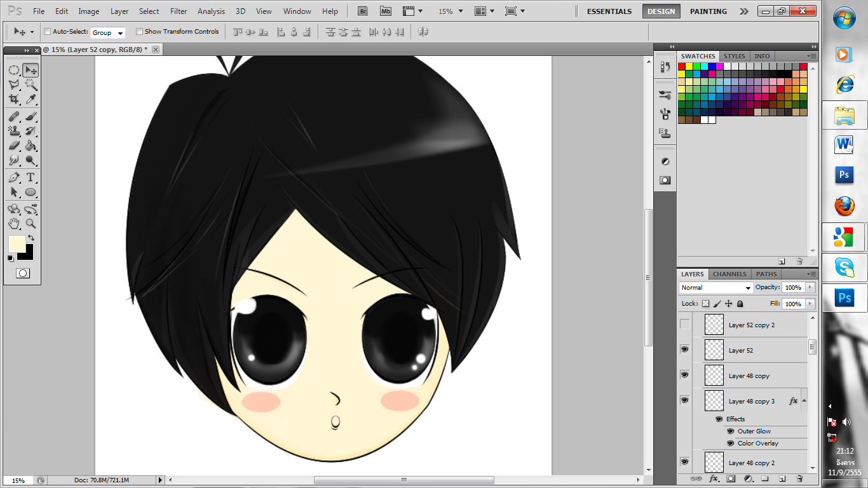Viewport: 868px width, 488px height.
Task: Open the Normal blend mode dropdown
Action: click(715, 288)
